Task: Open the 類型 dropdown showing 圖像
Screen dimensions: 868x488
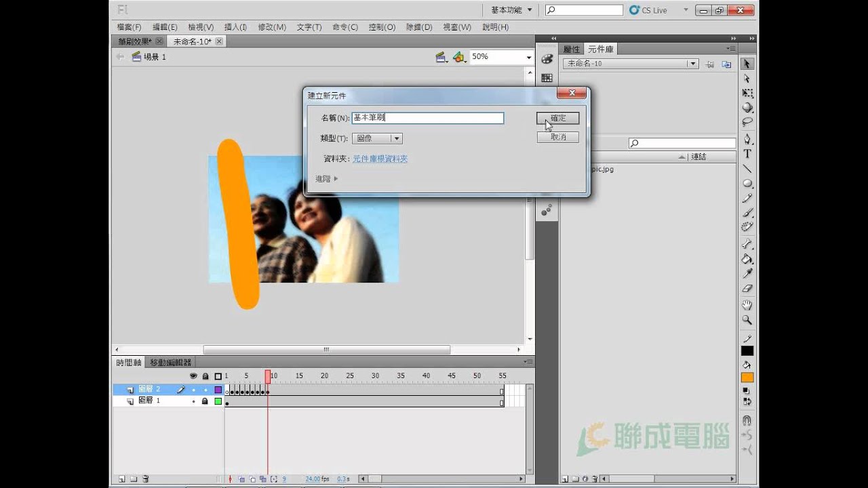Action: coord(377,138)
